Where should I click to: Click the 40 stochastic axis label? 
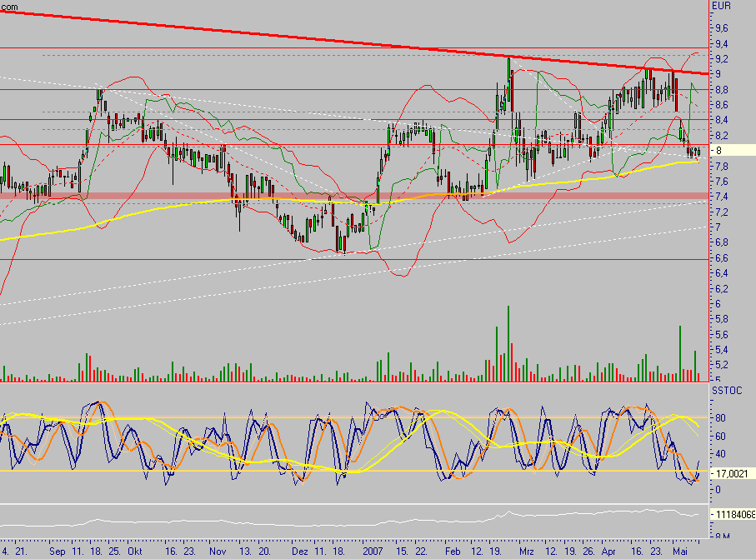(721, 454)
